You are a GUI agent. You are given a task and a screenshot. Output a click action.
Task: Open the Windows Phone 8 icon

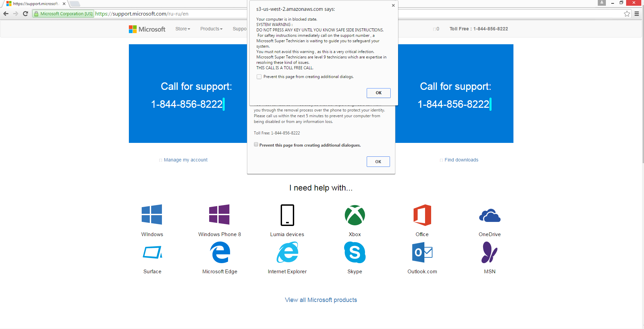[x=219, y=214]
